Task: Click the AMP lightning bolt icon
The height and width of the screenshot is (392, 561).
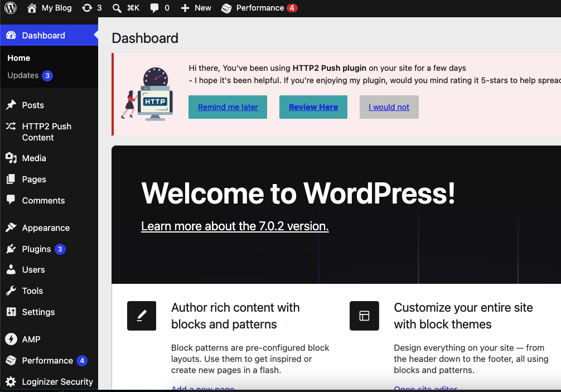Action: point(11,338)
